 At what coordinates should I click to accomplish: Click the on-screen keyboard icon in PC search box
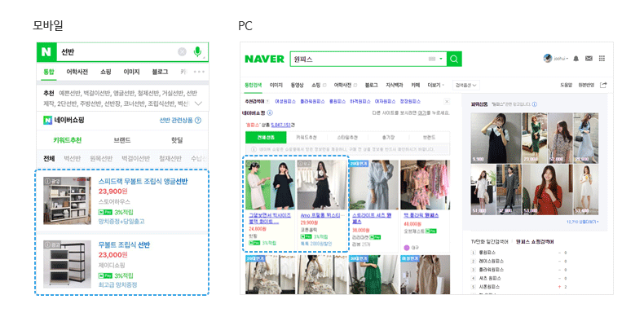432,59
